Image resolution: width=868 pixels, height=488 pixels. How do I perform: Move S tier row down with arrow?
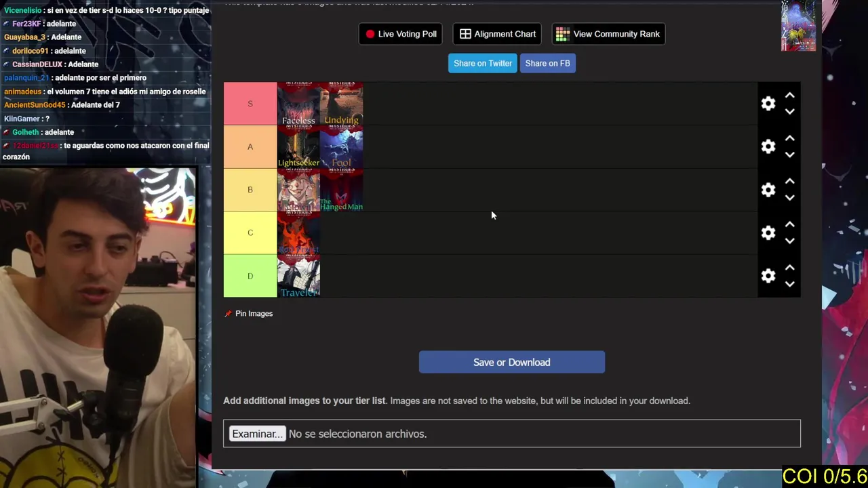[x=789, y=112]
